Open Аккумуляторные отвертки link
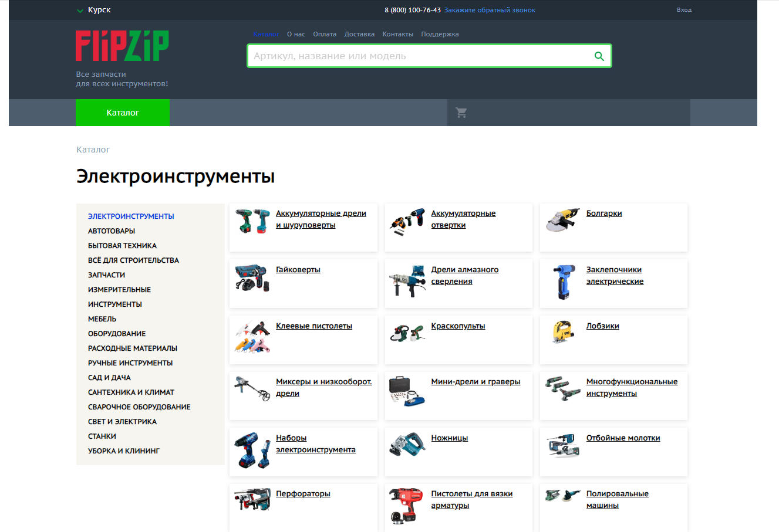The height and width of the screenshot is (532, 779). pyautogui.click(x=463, y=219)
